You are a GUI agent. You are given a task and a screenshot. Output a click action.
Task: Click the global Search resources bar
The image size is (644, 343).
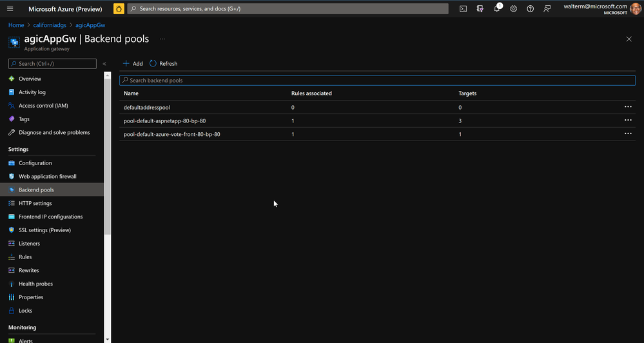coord(288,8)
